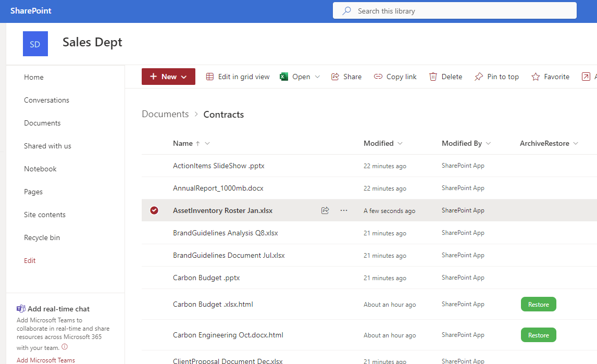Open Site contents
597x364 pixels.
pyautogui.click(x=45, y=215)
